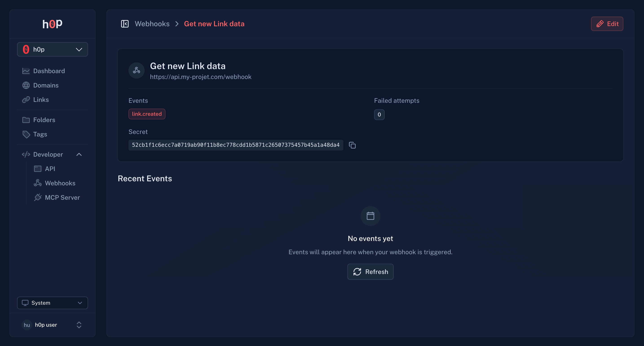This screenshot has width=644, height=346.
Task: Click the Get new Link data title
Action: 188,66
